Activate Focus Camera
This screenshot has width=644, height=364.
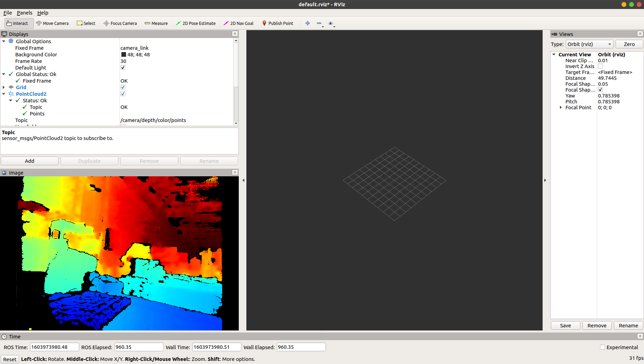(120, 23)
